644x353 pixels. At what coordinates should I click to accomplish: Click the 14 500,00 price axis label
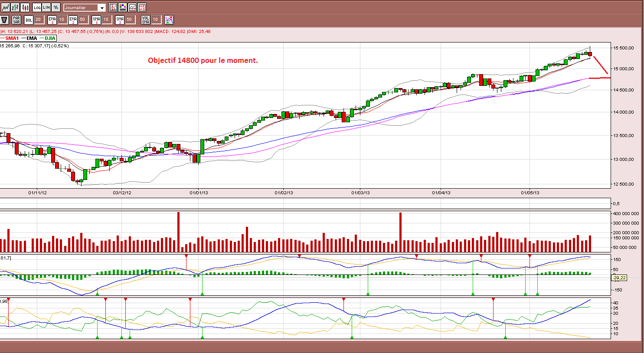[624, 90]
